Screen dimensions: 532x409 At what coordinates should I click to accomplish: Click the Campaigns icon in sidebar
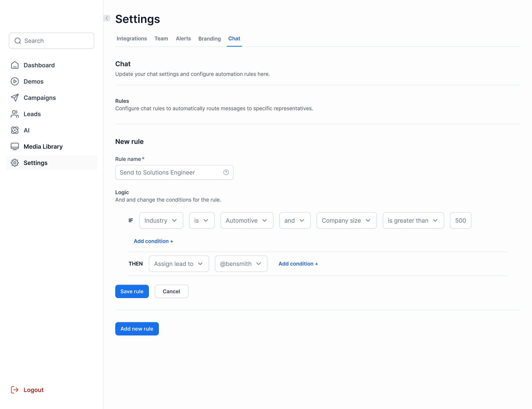point(15,97)
